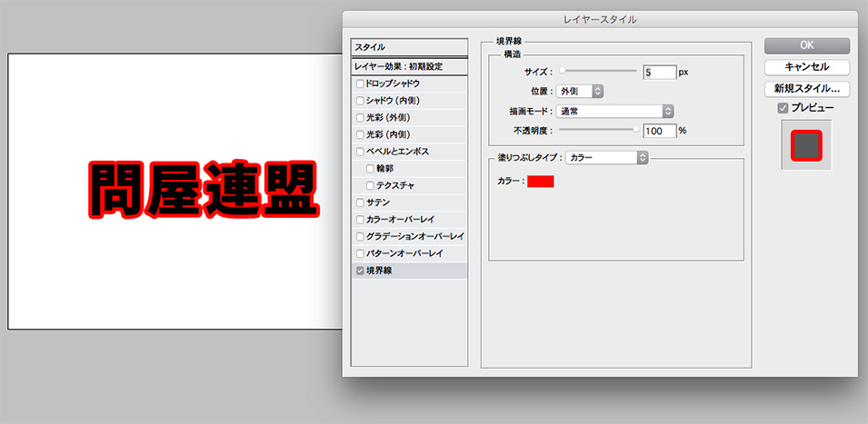
Task: Select the スタイル list header
Action: (410, 47)
